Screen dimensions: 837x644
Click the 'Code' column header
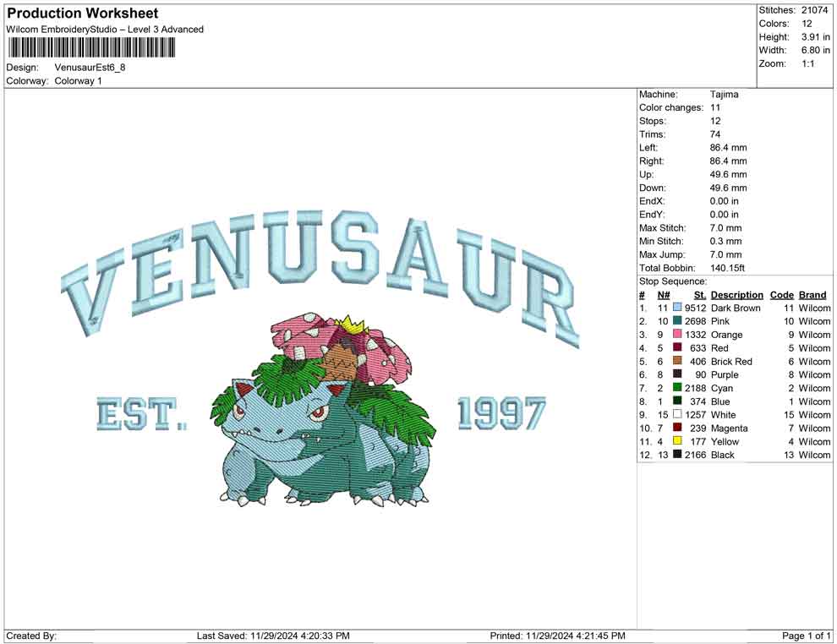pyautogui.click(x=782, y=294)
